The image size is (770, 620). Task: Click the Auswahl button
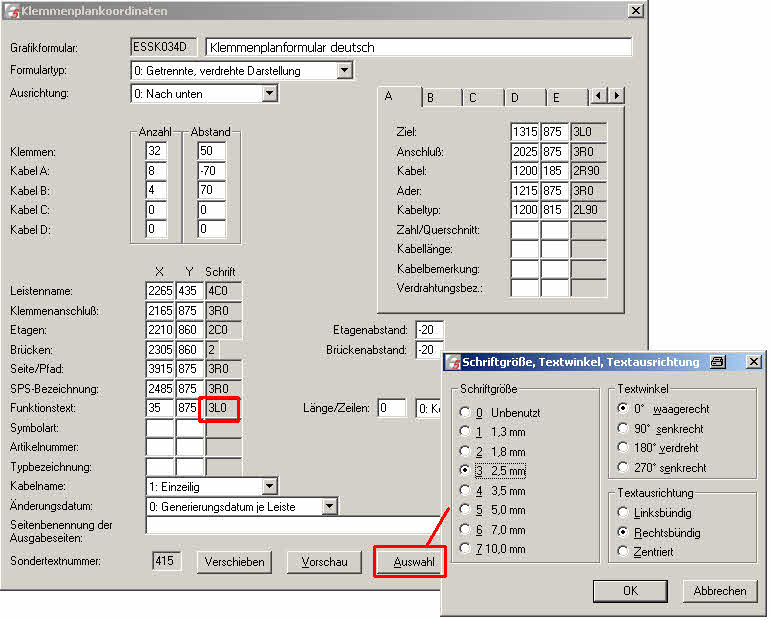[410, 562]
